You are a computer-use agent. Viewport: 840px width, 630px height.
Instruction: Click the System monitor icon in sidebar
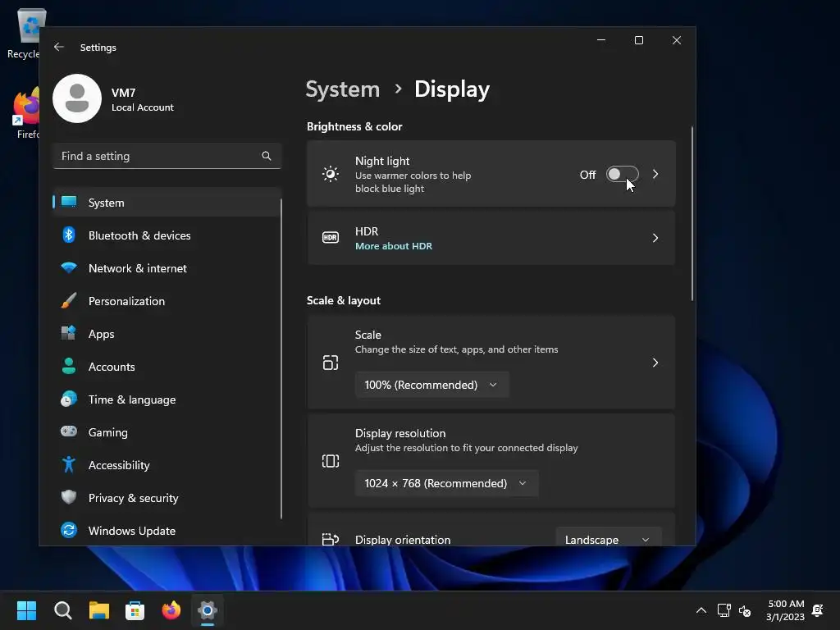coord(69,202)
